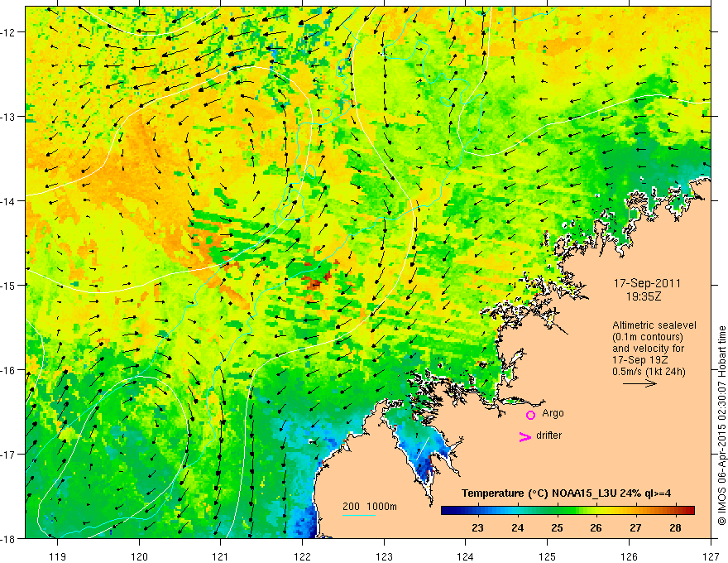Click the 23 value on temperature scale
This screenshot has height=563, width=728.
477,527
